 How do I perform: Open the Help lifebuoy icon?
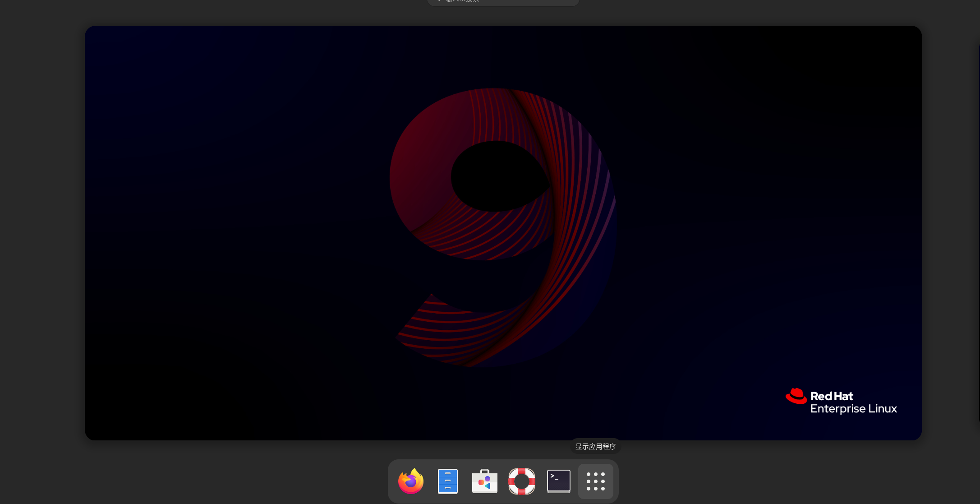(521, 481)
